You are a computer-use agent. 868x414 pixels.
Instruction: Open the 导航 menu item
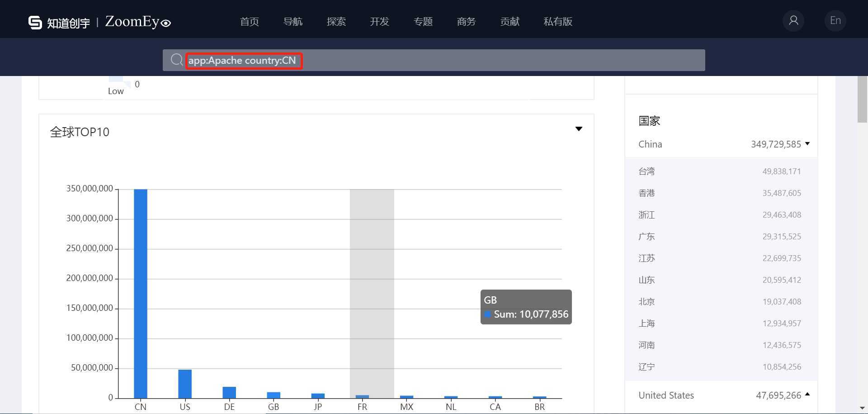pos(293,22)
